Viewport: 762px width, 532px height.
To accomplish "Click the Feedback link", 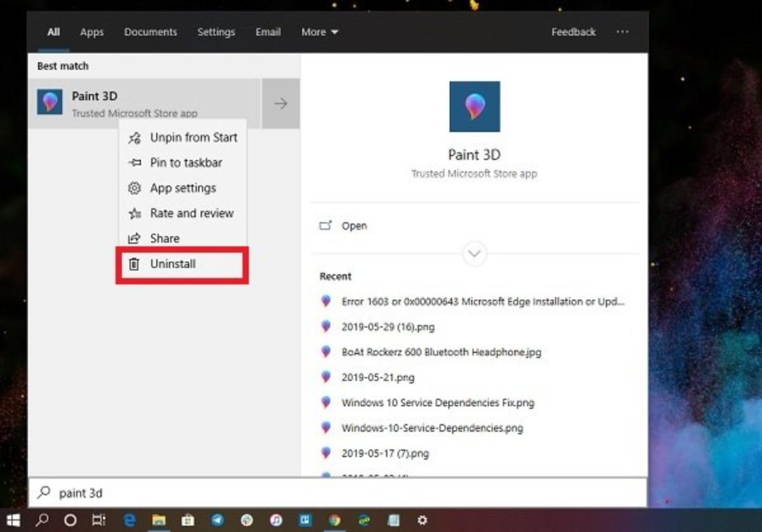I will click(573, 32).
